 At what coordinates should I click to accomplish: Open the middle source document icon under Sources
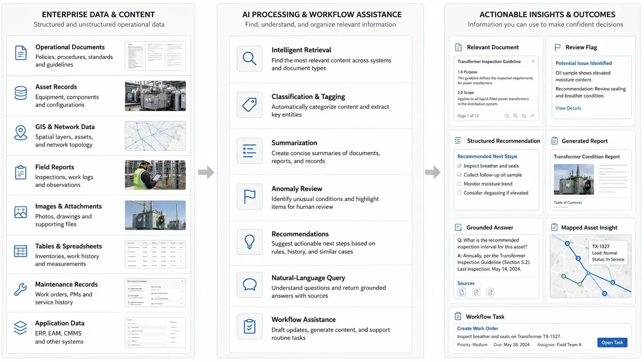coord(476,292)
